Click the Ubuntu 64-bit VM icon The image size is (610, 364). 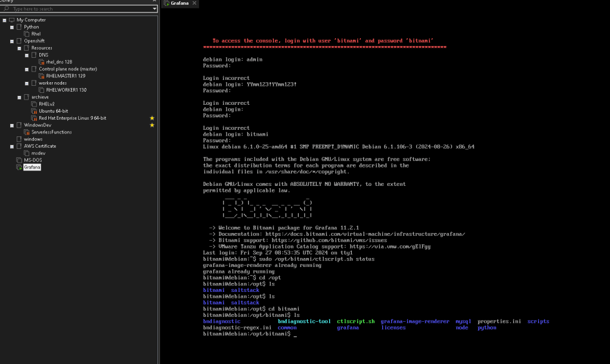pos(34,111)
